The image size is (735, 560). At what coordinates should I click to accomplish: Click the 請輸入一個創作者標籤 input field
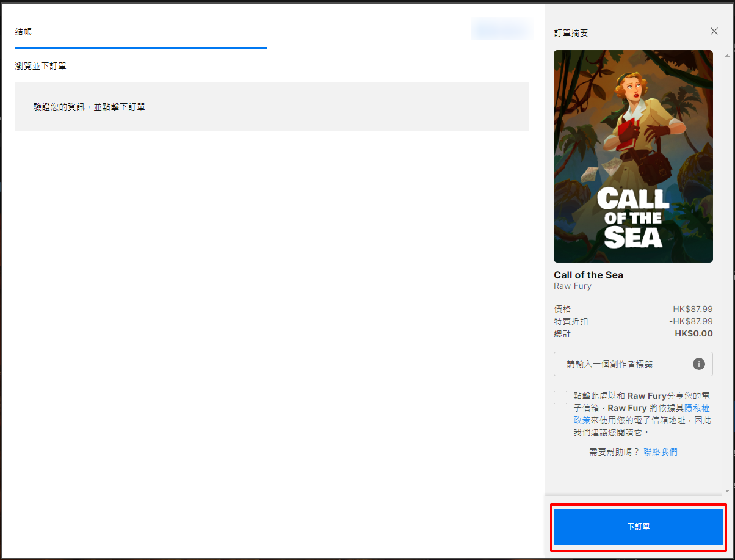coord(633,364)
